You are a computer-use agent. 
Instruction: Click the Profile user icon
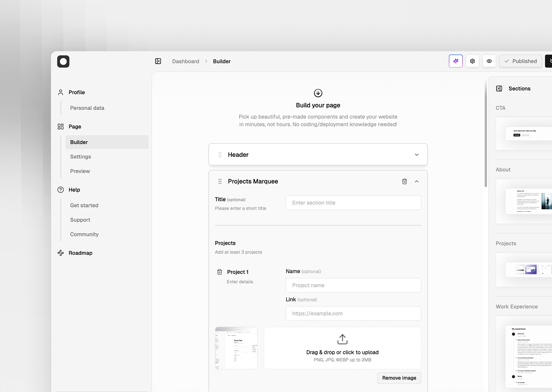61,92
